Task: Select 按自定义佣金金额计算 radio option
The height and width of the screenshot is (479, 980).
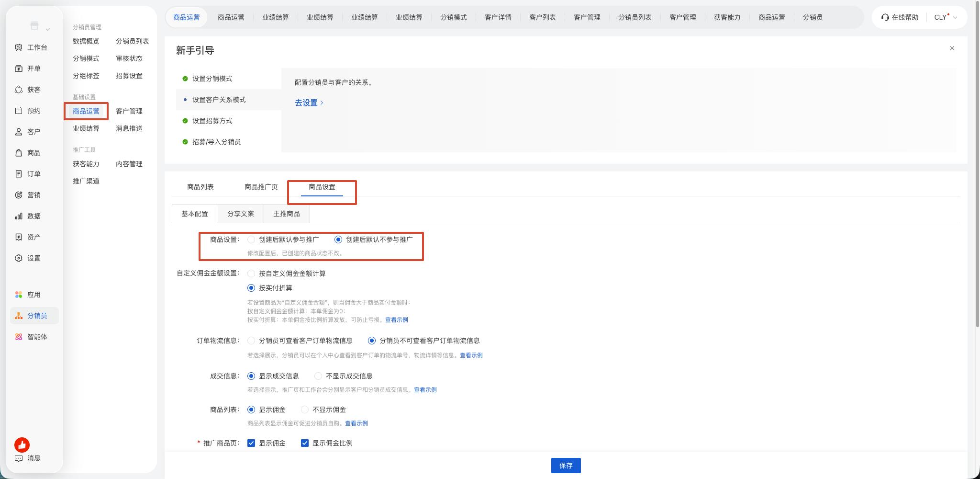Action: (251, 274)
